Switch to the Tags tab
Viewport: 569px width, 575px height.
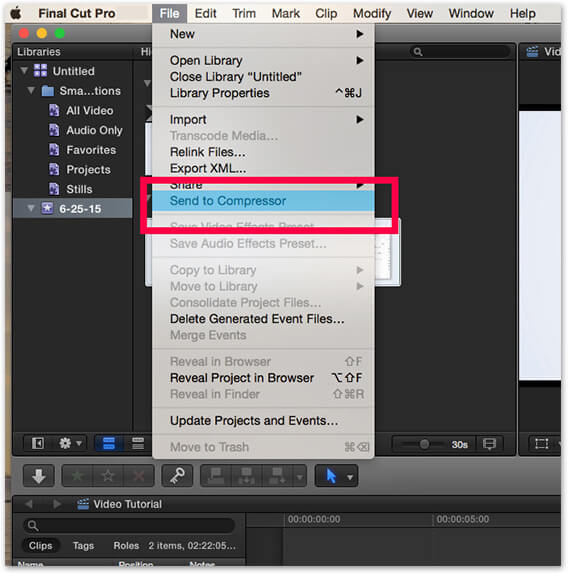83,546
